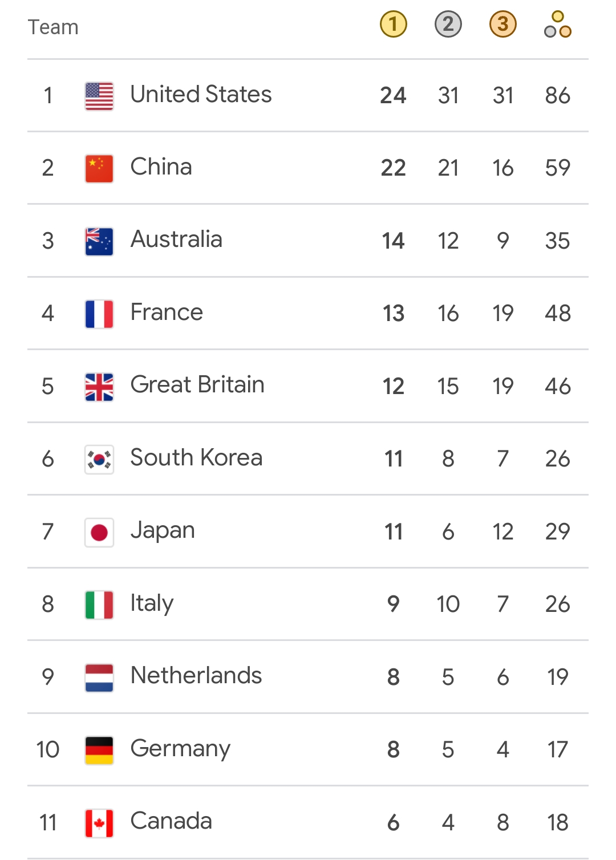Open the Great Britain team link
Image resolution: width=616 pixels, height=860 pixels.
pos(197,385)
